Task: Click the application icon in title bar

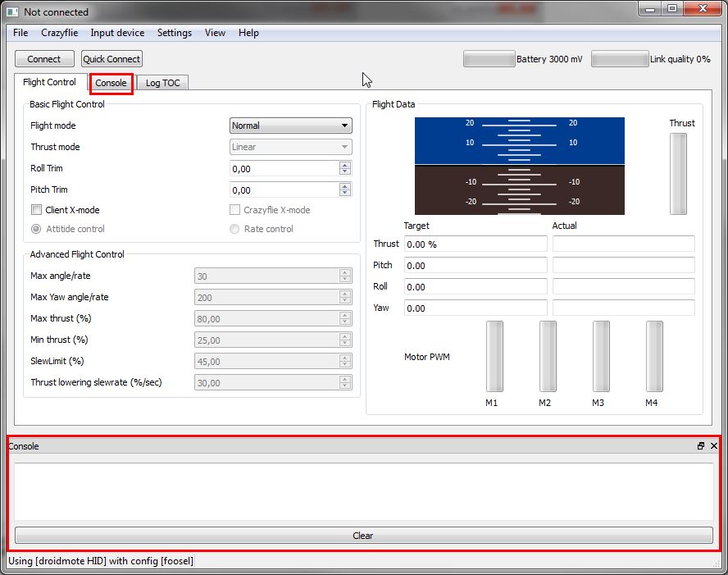Action: click(12, 11)
